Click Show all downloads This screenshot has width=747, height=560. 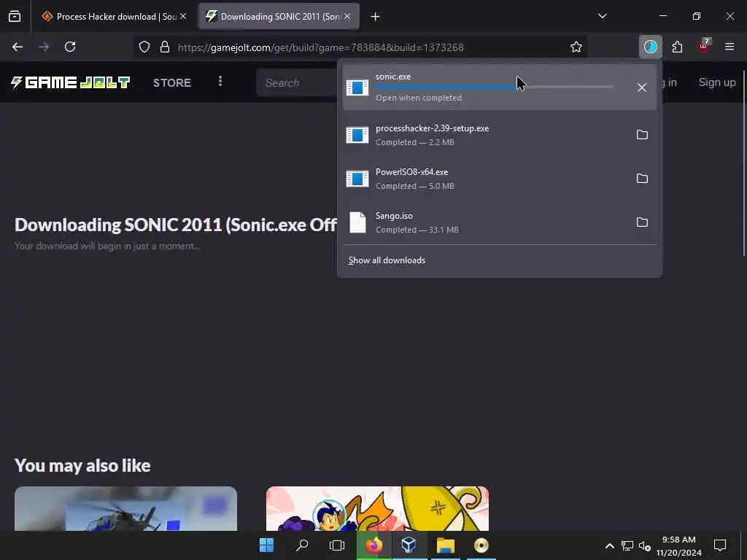387,260
